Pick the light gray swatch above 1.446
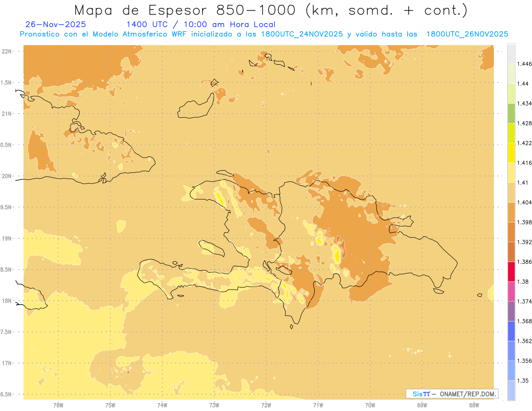The image size is (532, 411). point(511,54)
